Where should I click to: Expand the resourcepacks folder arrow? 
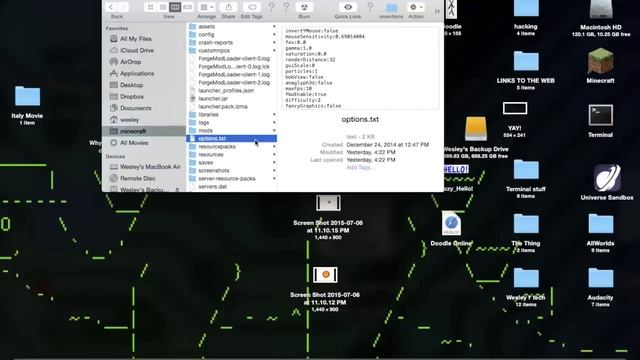click(274, 147)
